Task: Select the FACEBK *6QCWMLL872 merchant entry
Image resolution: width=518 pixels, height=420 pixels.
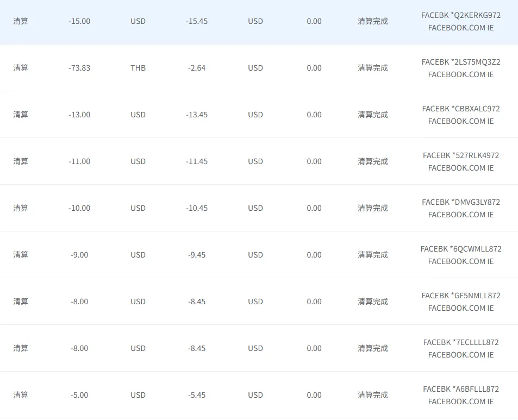Action: [x=460, y=249]
